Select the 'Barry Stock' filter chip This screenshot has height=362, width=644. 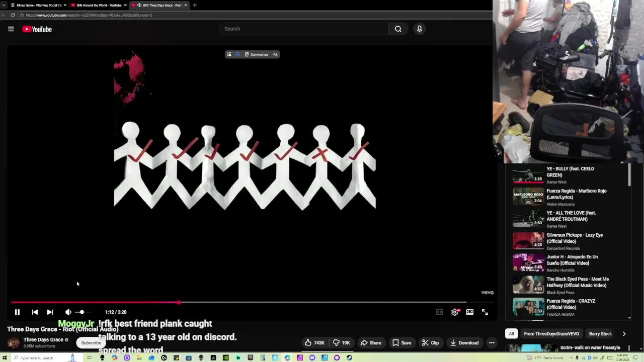tap(600, 334)
